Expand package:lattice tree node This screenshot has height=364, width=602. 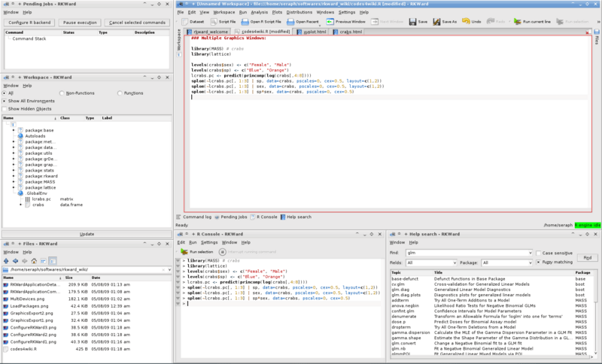pyautogui.click(x=14, y=187)
